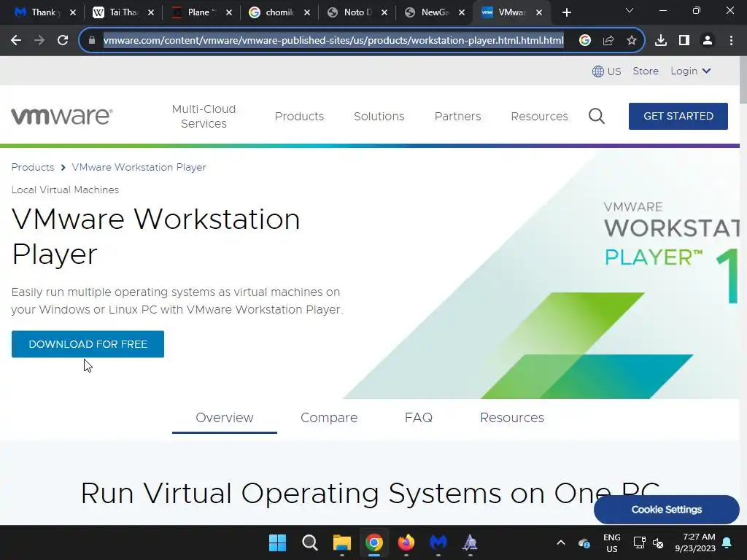Viewport: 747px width, 560px height.
Task: Click muted volume icon in tray
Action: pyautogui.click(x=659, y=542)
